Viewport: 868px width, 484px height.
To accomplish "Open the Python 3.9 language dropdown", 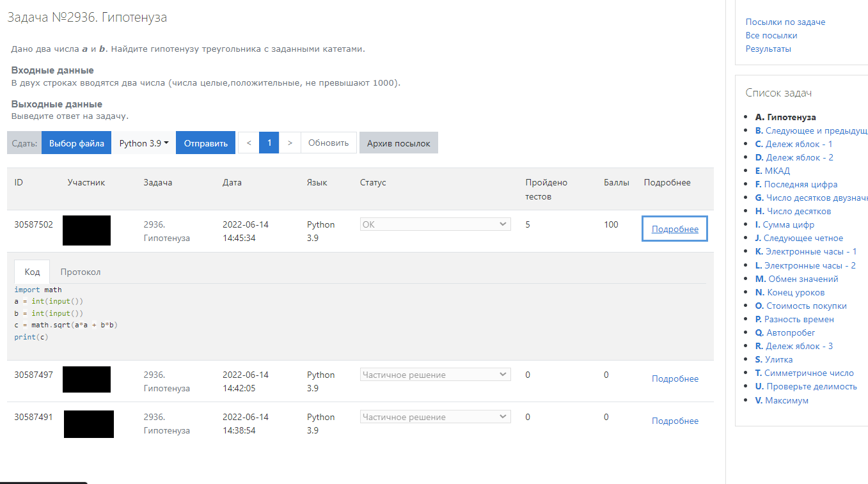I will pyautogui.click(x=144, y=143).
